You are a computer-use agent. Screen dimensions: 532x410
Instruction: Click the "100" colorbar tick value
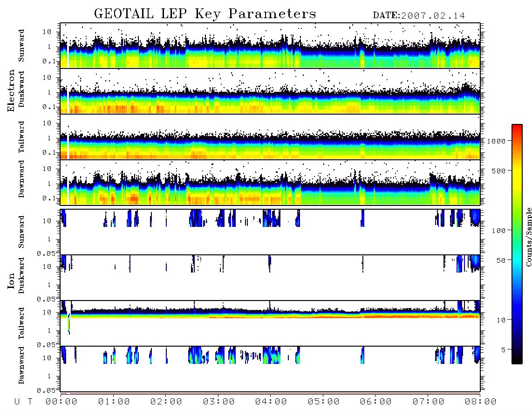pos(499,231)
